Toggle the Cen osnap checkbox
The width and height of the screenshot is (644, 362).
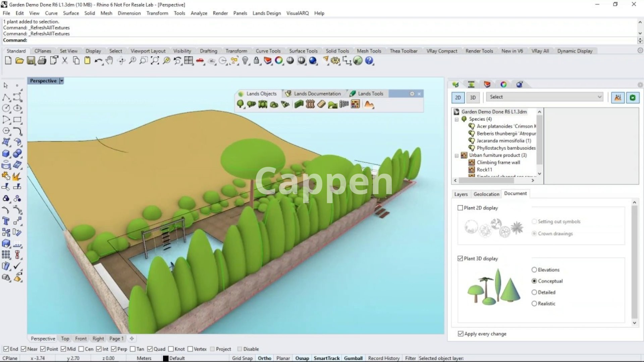(x=81, y=349)
